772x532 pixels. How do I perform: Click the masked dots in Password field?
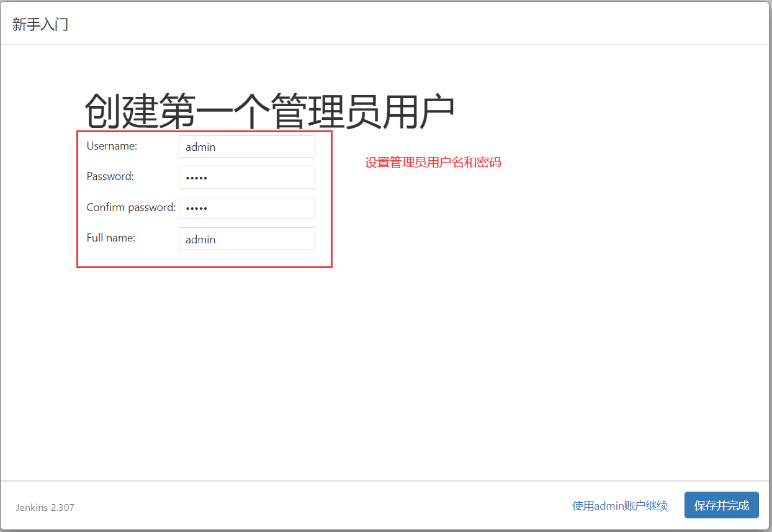tap(197, 178)
